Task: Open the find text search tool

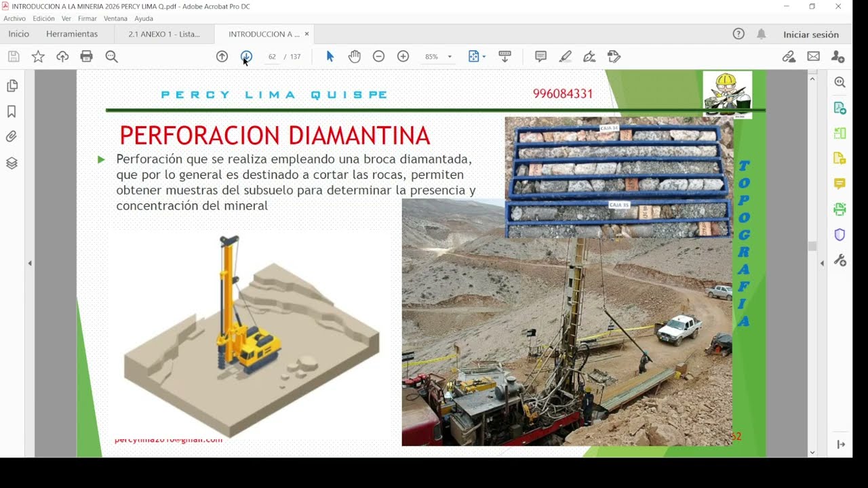Action: tap(112, 57)
